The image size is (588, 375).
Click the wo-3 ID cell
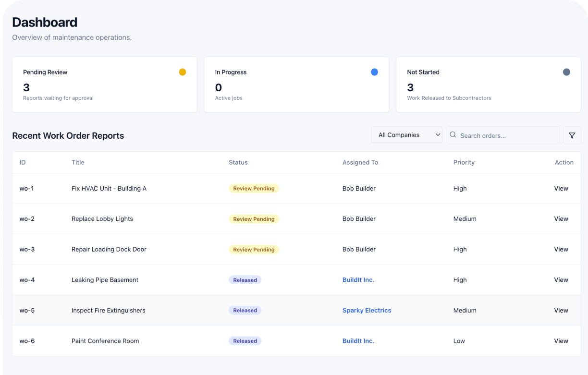[27, 249]
